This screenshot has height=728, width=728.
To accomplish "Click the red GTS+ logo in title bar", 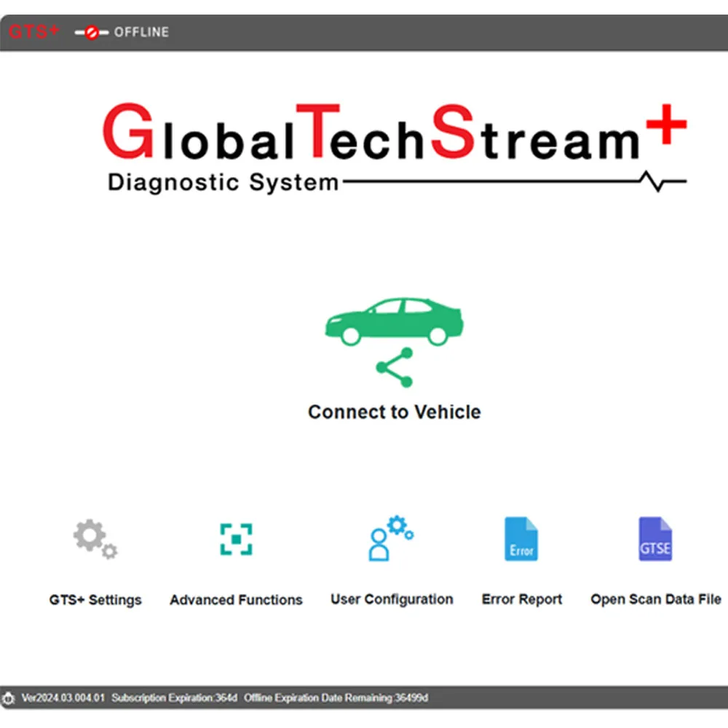I will 34,31.
